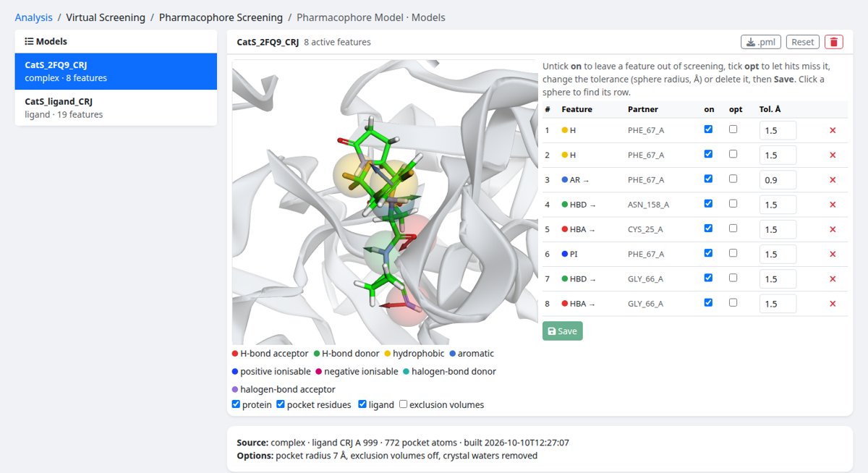The height and width of the screenshot is (473, 868).
Task: Reset the pharmacophore model
Action: pyautogui.click(x=803, y=42)
